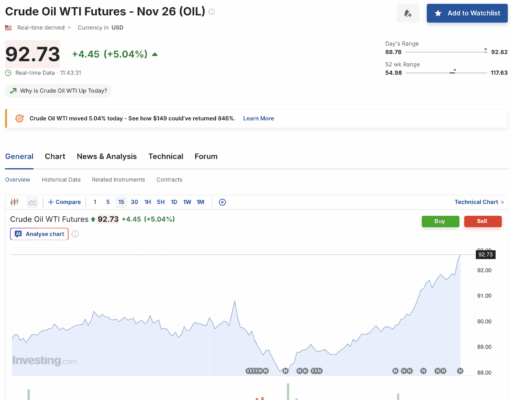Click the clock icon by Real-time Data

(8, 73)
